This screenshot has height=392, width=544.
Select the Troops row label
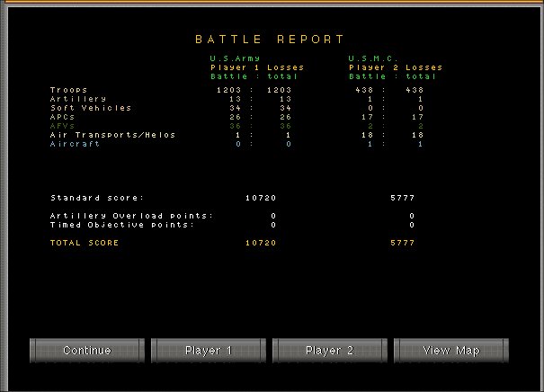point(68,90)
